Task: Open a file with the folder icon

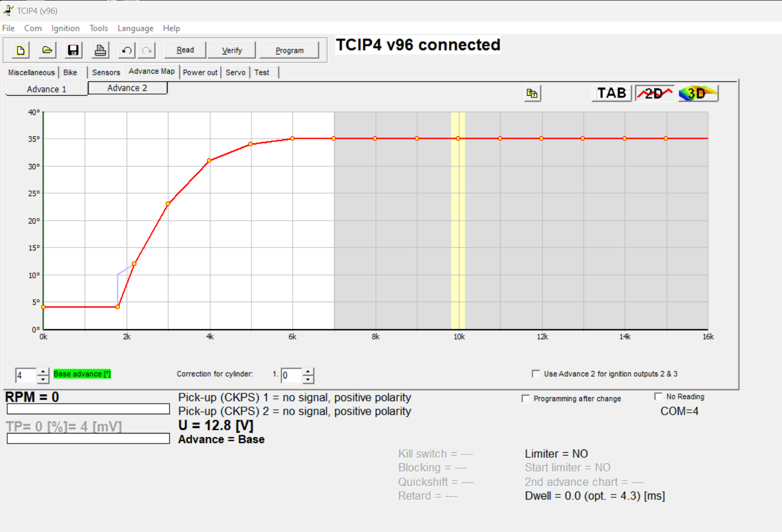Action: coord(47,50)
